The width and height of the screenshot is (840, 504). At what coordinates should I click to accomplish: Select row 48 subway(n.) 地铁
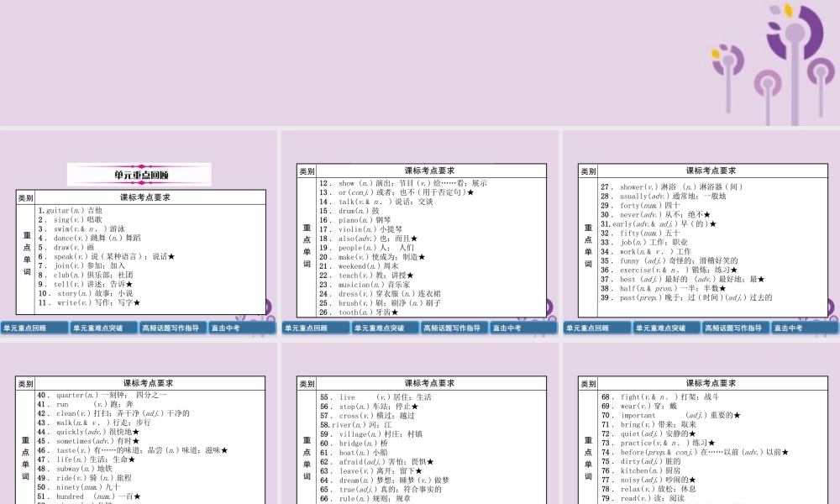(x=75, y=469)
